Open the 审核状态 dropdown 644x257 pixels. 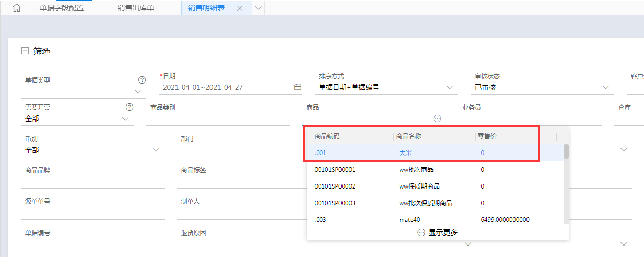pyautogui.click(x=605, y=87)
